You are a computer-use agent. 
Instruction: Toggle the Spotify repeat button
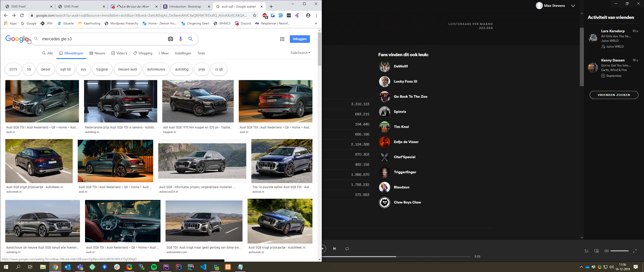coord(347,249)
